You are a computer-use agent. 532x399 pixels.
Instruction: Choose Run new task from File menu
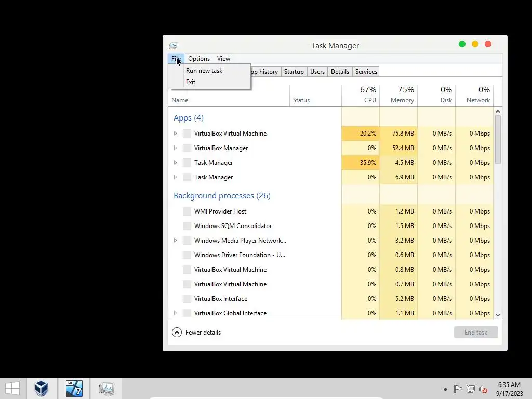point(209,71)
